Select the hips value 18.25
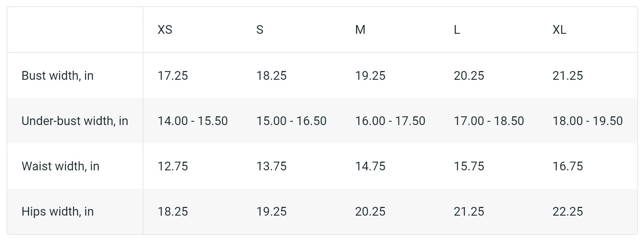Viewport: 644px width, 240px height. 173,211
